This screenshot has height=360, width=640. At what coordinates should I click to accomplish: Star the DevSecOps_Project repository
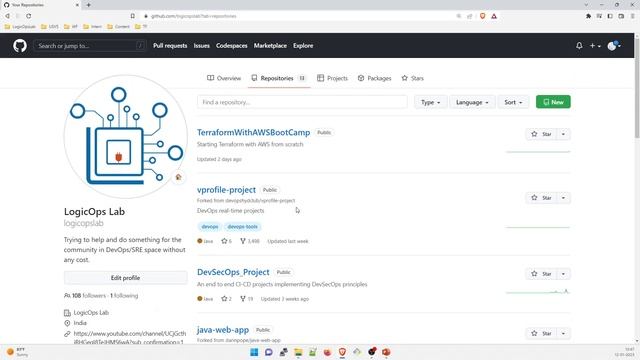541,274
